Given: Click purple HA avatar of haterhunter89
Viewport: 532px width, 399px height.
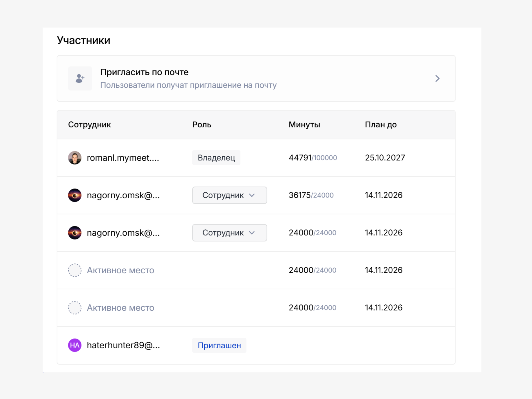Looking at the screenshot, I should click(x=75, y=345).
